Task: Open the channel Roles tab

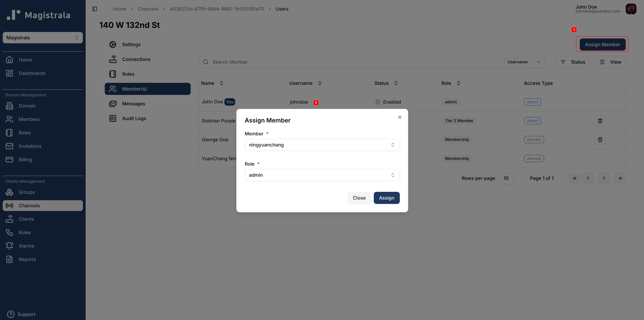Action: [148, 74]
